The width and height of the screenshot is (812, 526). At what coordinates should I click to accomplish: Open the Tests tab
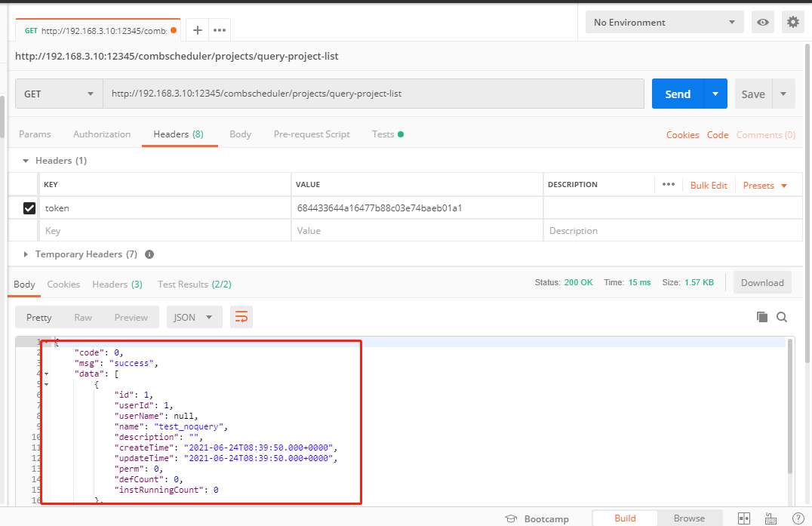click(387, 134)
